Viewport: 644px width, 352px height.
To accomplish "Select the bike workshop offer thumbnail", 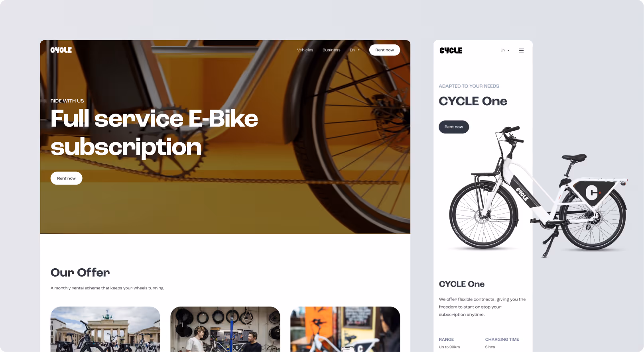I will click(225, 329).
